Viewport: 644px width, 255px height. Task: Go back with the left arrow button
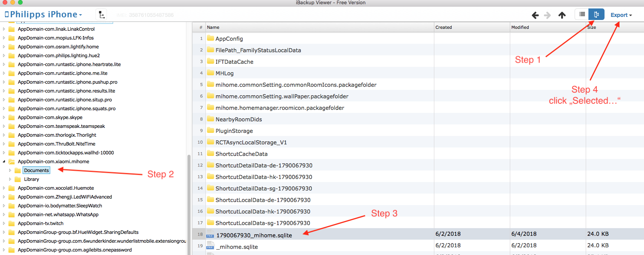coord(535,15)
